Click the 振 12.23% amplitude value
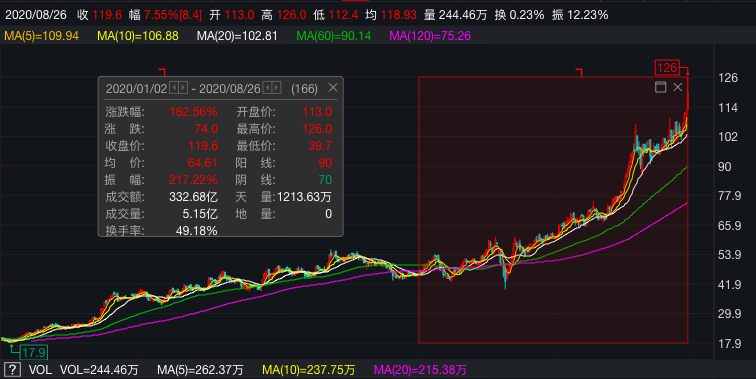Screen dimensions: 756x379 point(580,15)
